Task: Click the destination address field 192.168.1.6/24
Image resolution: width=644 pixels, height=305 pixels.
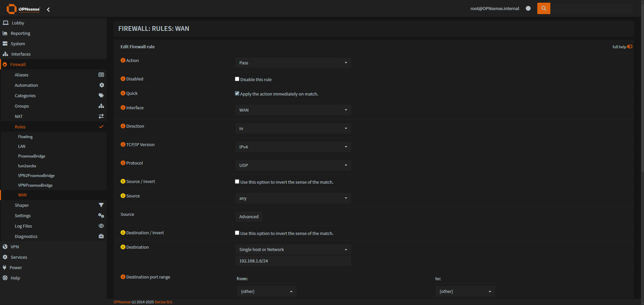Action: click(x=293, y=261)
